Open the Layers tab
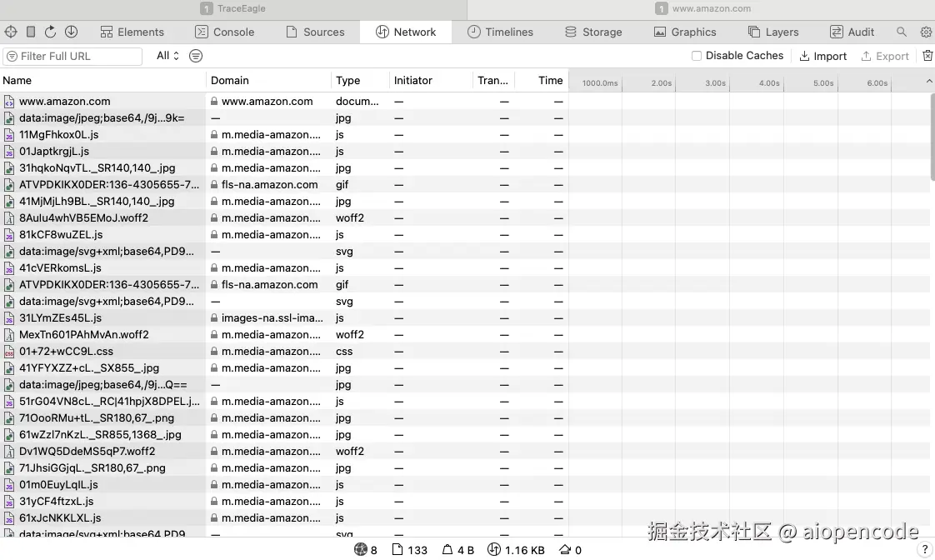The height and width of the screenshot is (560, 935). click(x=772, y=32)
